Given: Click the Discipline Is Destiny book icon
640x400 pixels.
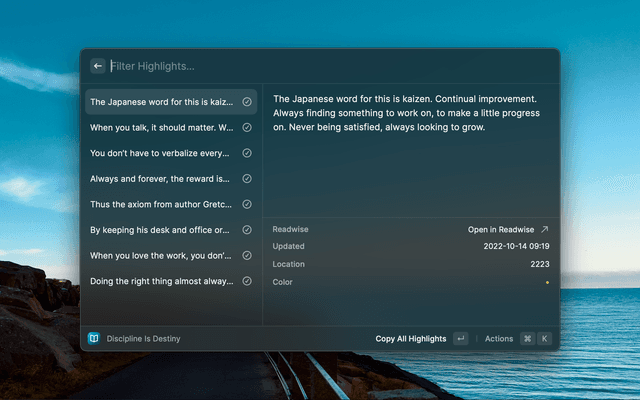Looking at the screenshot, I should tap(94, 339).
